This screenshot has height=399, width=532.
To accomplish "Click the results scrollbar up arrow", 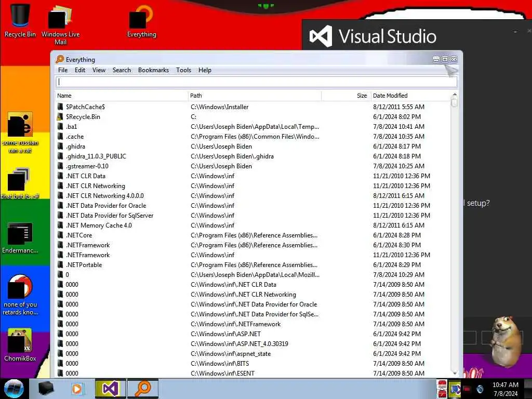I will click(x=455, y=95).
